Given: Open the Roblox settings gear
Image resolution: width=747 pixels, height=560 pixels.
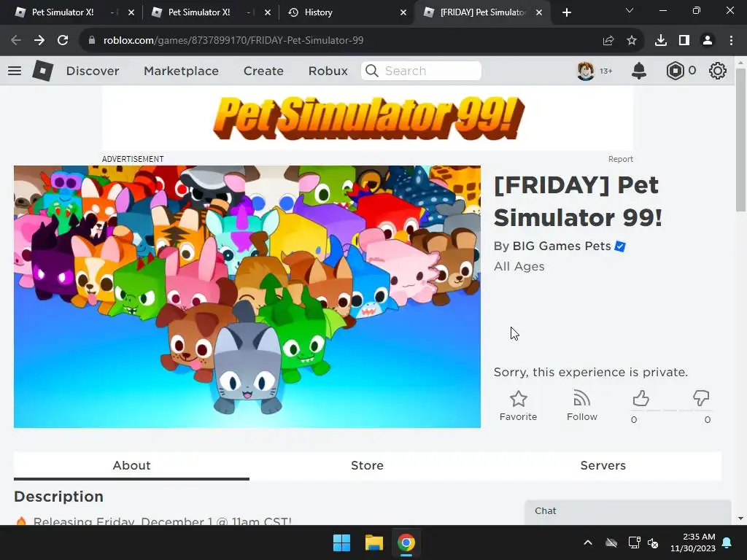Looking at the screenshot, I should (718, 71).
